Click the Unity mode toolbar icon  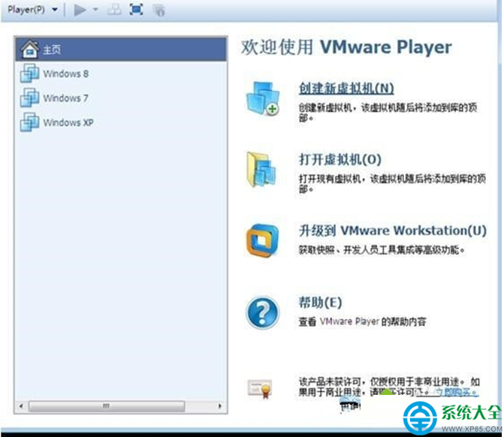click(158, 11)
